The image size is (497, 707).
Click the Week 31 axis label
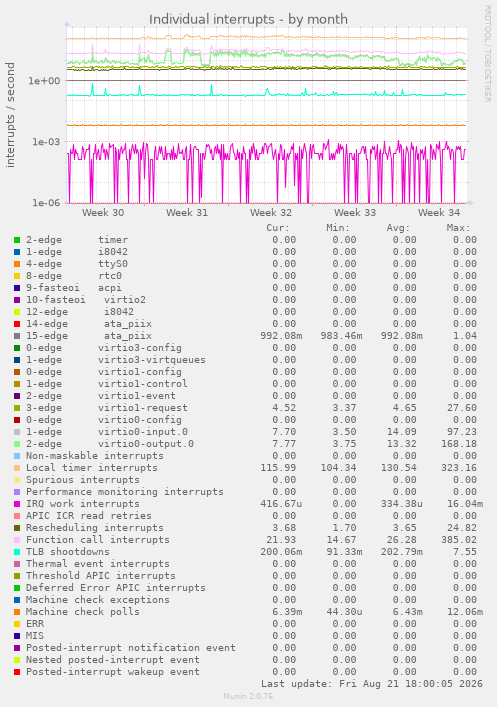187,212
